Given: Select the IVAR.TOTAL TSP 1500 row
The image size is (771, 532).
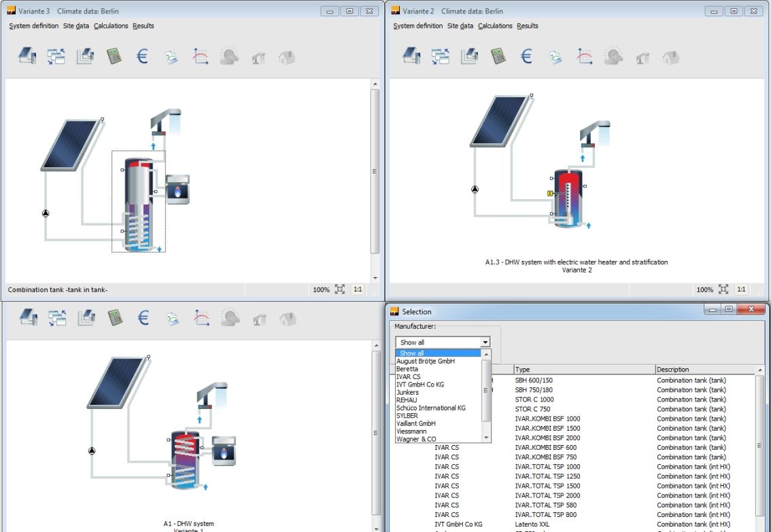Looking at the screenshot, I should coord(547,486).
